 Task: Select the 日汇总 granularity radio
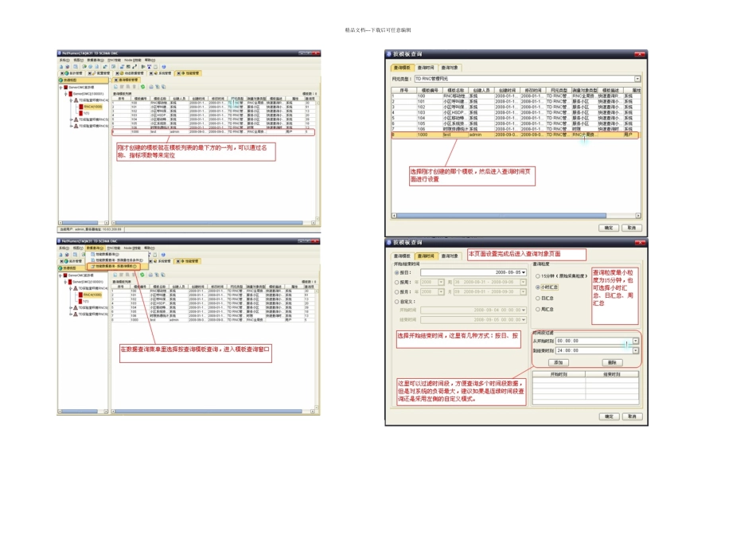point(538,298)
